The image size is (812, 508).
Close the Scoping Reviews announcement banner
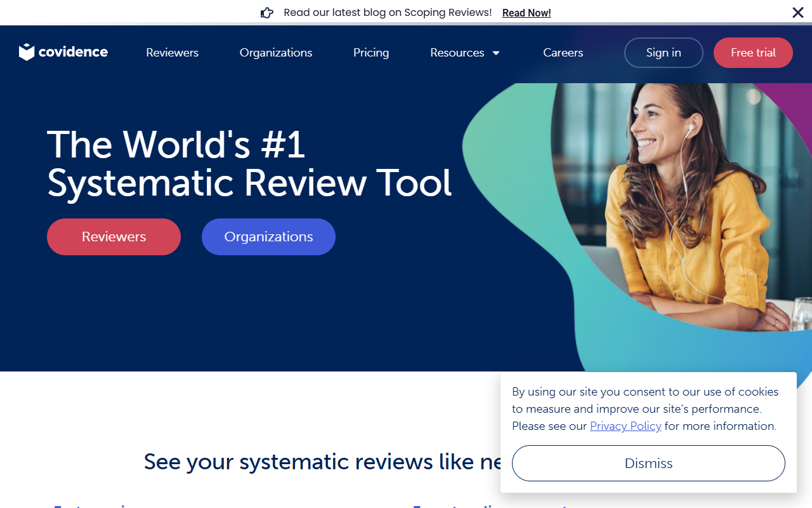coord(798,12)
